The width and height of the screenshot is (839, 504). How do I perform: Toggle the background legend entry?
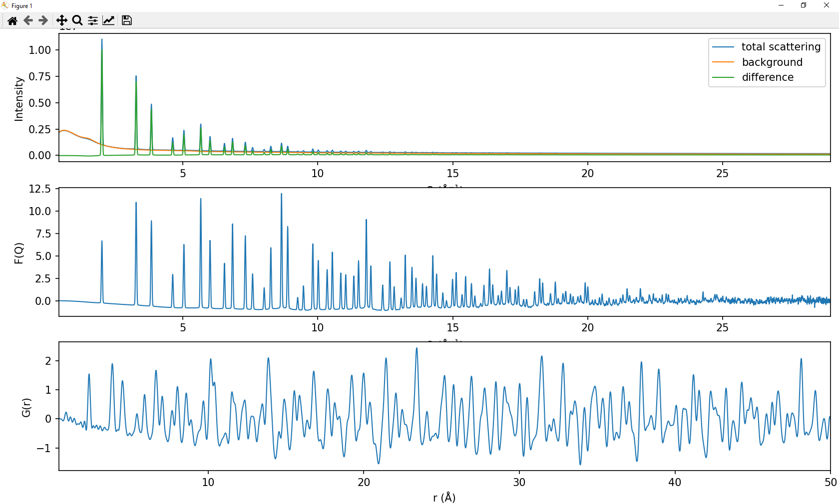tap(773, 62)
